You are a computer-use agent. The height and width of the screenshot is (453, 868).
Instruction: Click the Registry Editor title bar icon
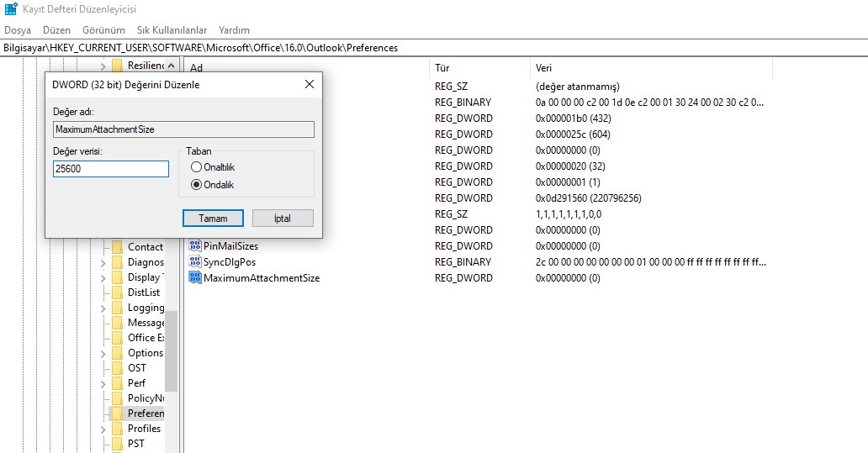[x=11, y=10]
